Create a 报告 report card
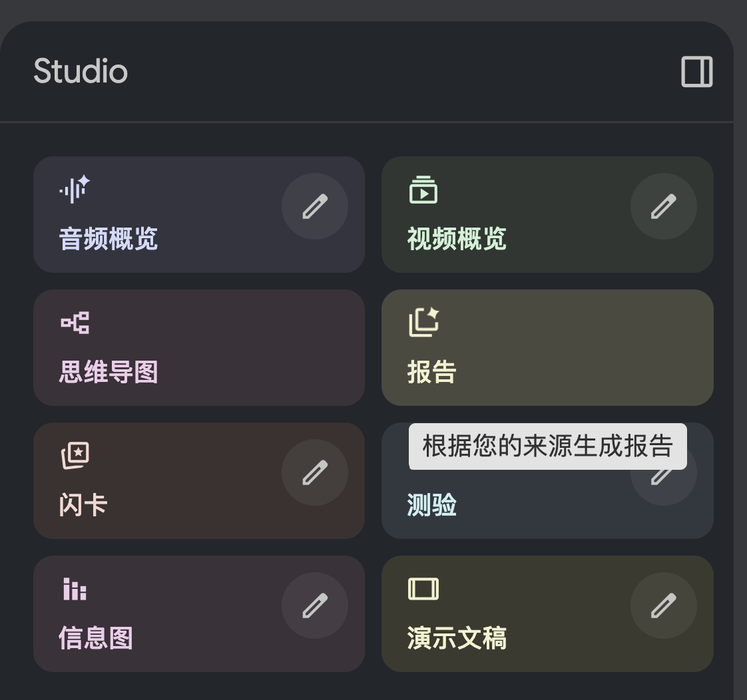The height and width of the screenshot is (700, 747). (546, 347)
